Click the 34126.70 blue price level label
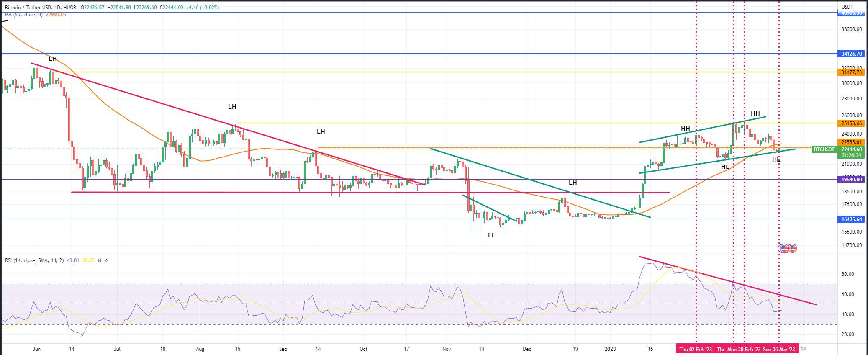Screen dimensions: 868x355 [852, 54]
